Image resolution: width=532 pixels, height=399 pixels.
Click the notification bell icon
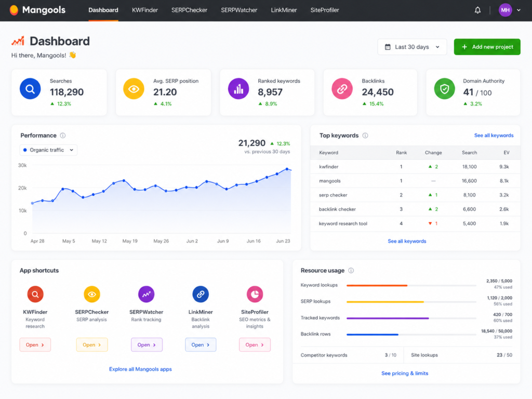click(x=477, y=10)
